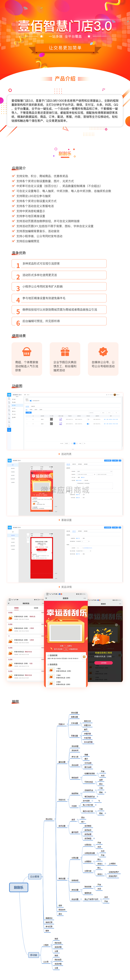Select the 抽奖记录 node in mind map

coord(49,922)
